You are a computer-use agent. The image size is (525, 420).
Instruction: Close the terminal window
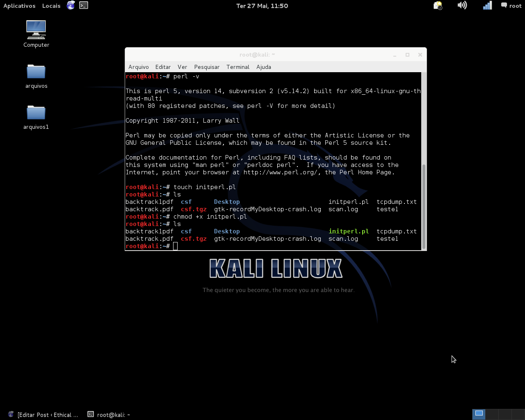coord(420,55)
